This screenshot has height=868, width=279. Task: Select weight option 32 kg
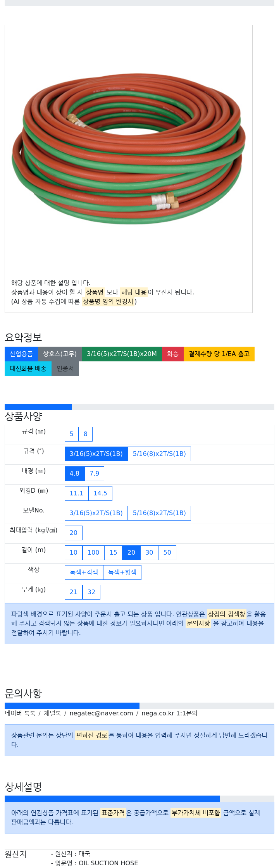(91, 592)
